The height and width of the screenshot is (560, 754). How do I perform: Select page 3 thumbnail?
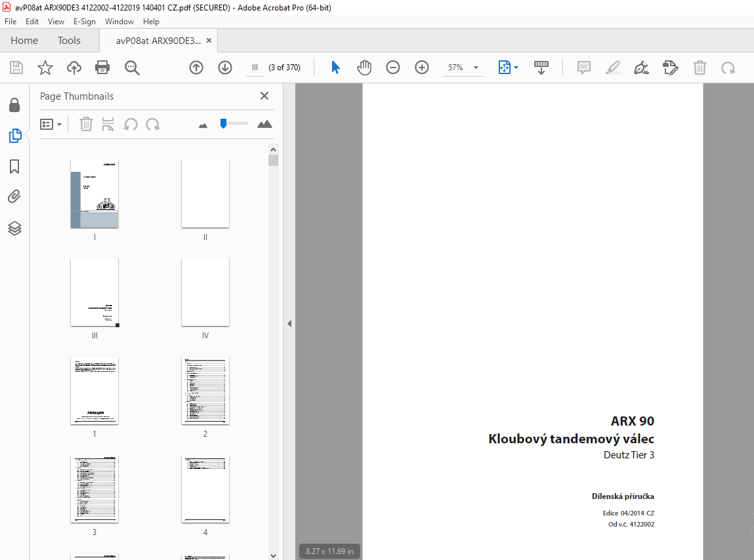94,489
